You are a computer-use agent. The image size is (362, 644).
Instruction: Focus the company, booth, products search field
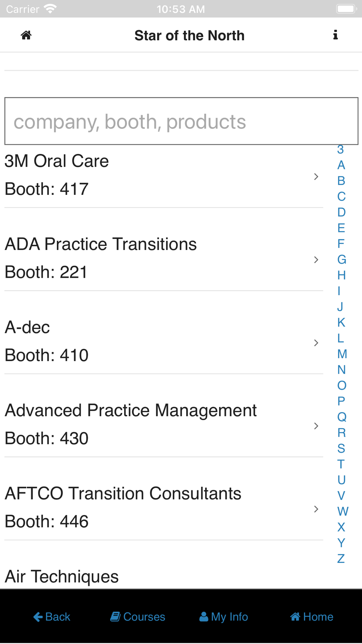point(181,121)
